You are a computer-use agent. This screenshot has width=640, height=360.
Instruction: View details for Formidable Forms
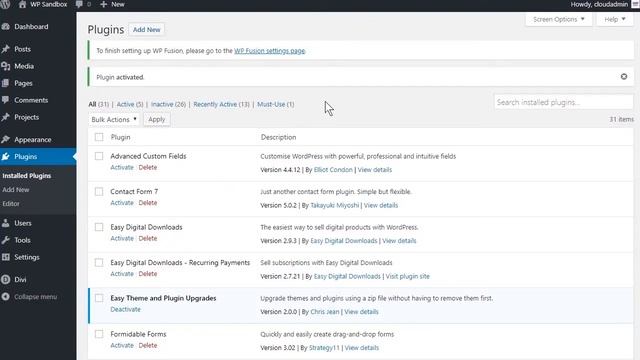[362, 348]
